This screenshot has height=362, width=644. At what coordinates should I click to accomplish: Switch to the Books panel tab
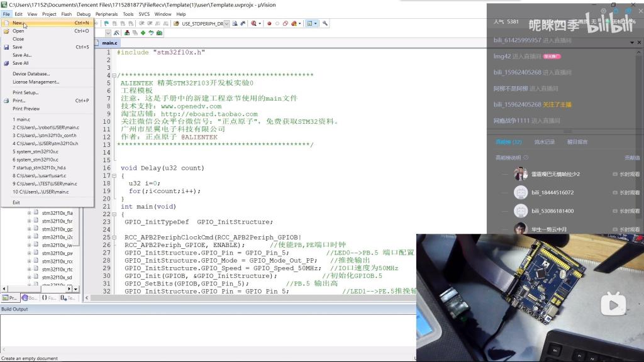pyautogui.click(x=29, y=298)
